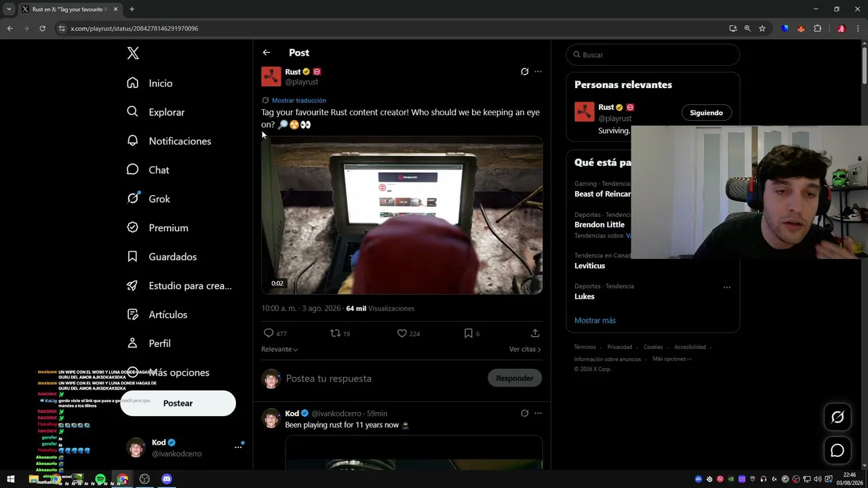The height and width of the screenshot is (488, 868).
Task: Open the Términos footer link
Action: click(585, 347)
